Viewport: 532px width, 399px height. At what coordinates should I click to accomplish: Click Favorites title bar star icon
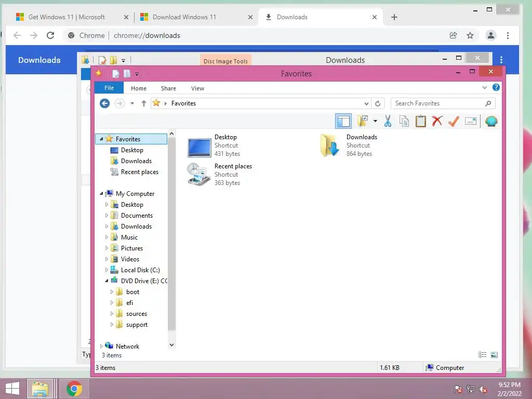coord(99,73)
